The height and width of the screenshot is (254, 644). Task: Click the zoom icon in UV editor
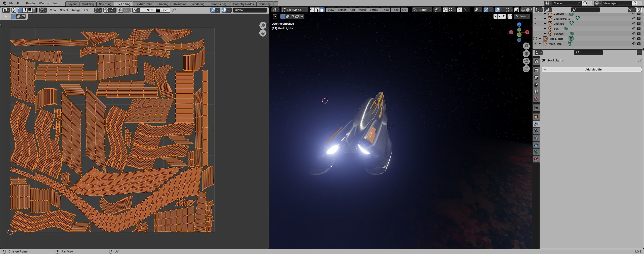(x=263, y=25)
